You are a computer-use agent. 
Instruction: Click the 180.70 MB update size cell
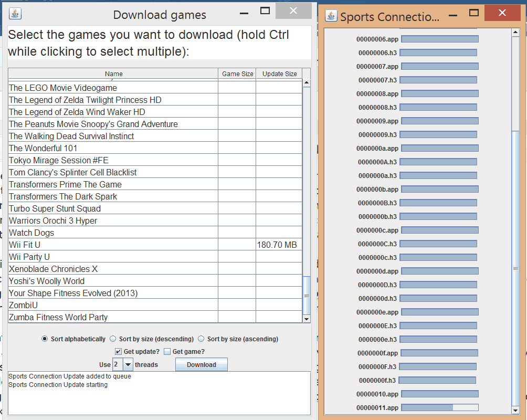(279, 245)
